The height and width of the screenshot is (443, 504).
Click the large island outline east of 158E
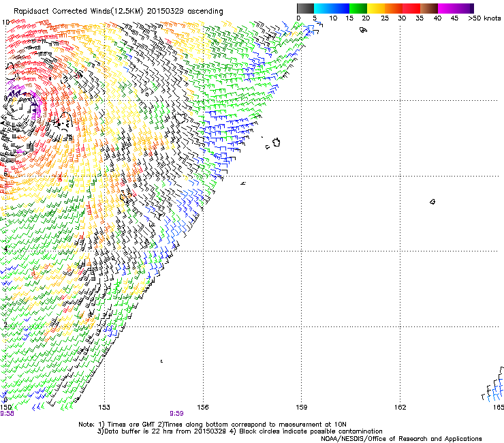[x=277, y=142]
